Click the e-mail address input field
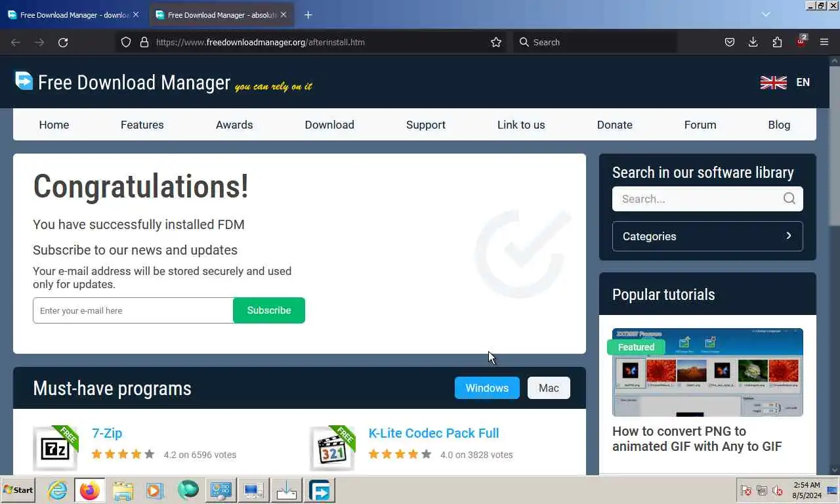 pyautogui.click(x=133, y=310)
